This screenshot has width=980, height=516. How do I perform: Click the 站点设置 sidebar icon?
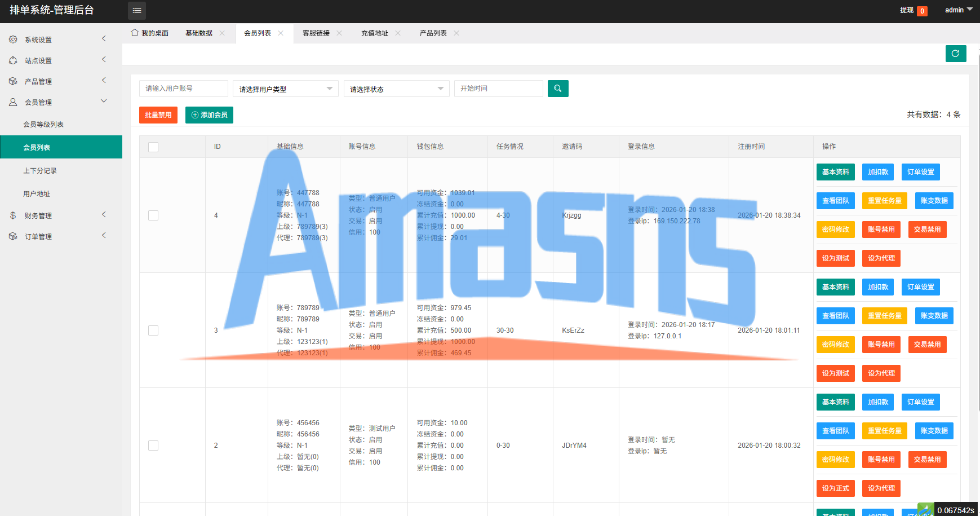coord(13,60)
